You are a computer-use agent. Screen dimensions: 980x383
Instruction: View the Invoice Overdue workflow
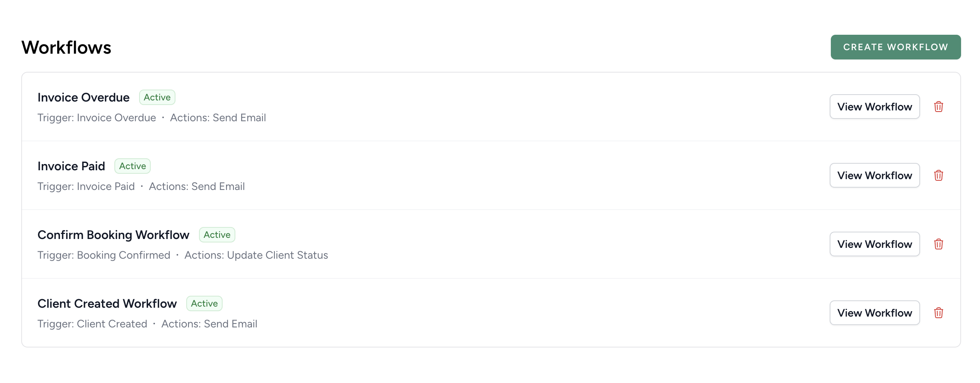coord(875,107)
